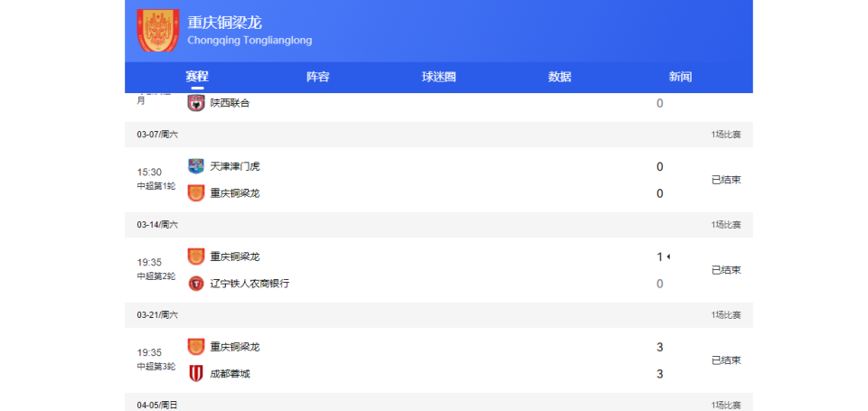Click 重庆铜梁龙 logo in the 03-21 match
The height and width of the screenshot is (411, 868).
pos(196,347)
